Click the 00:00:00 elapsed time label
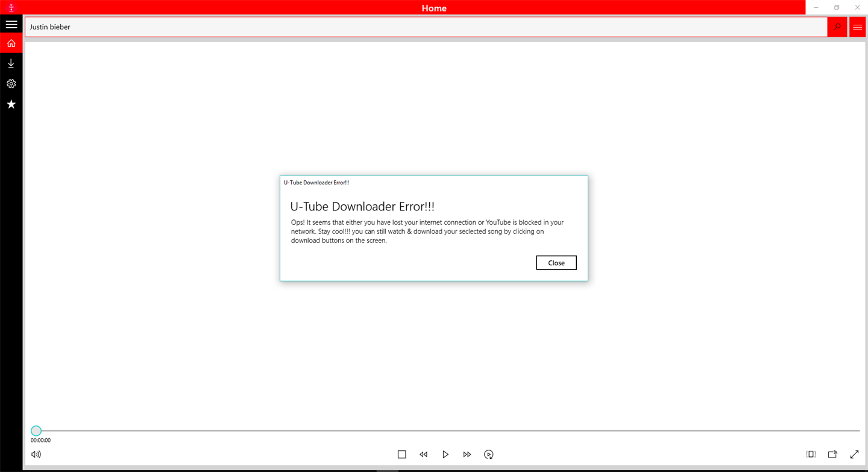The width and height of the screenshot is (868, 472). pyautogui.click(x=41, y=441)
